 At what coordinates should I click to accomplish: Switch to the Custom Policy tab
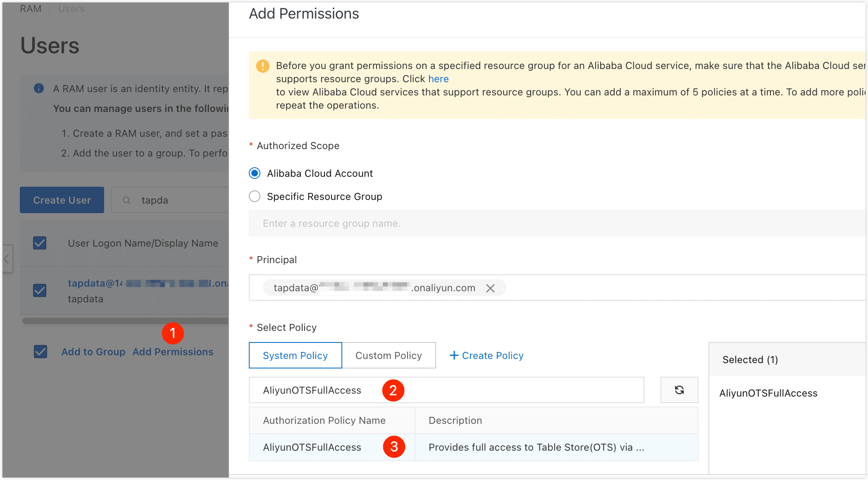(x=388, y=355)
